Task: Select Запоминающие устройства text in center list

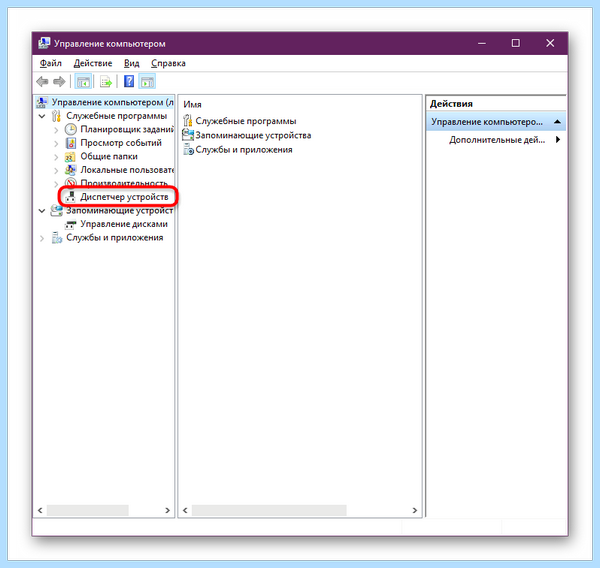Action: [253, 135]
